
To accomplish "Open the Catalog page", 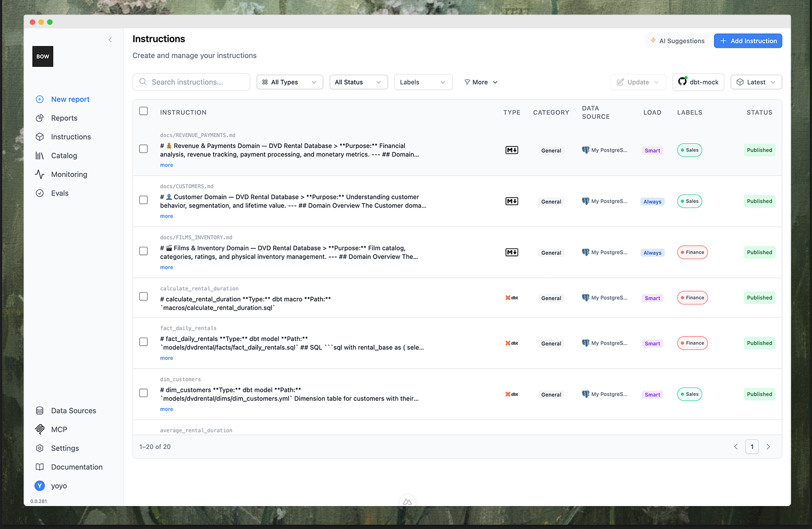I will click(x=64, y=155).
